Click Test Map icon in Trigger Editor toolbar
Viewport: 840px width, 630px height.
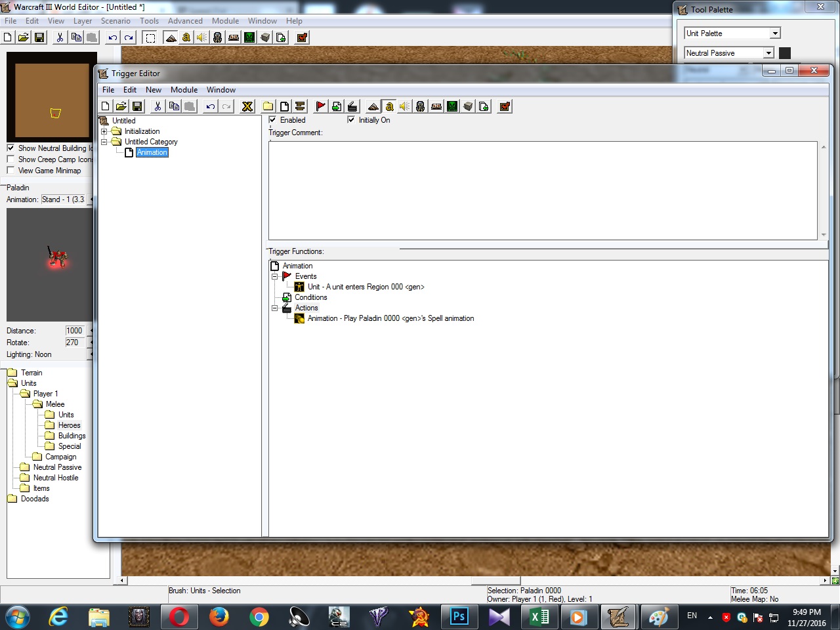pyautogui.click(x=505, y=106)
